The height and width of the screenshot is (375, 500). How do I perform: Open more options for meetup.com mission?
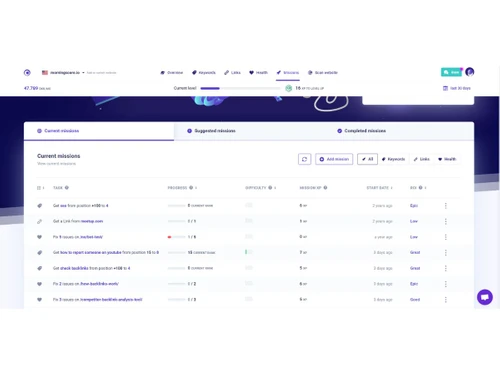446,221
